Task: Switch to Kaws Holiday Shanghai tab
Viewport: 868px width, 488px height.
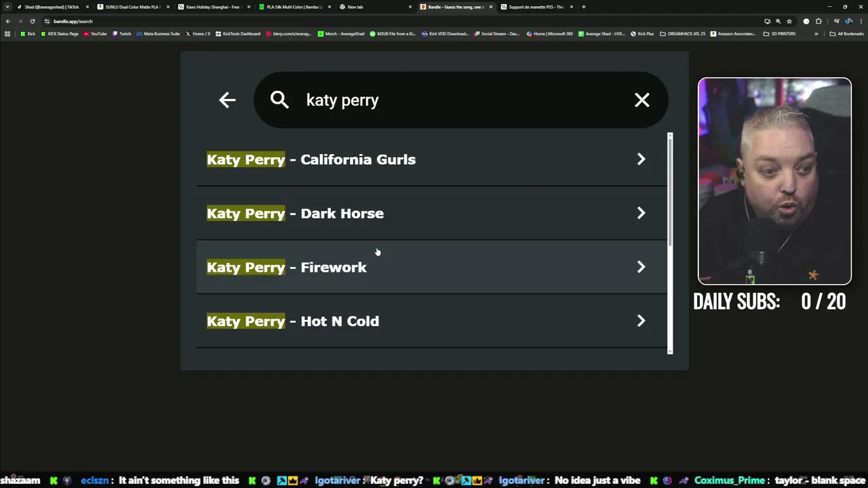Action: 214,7
